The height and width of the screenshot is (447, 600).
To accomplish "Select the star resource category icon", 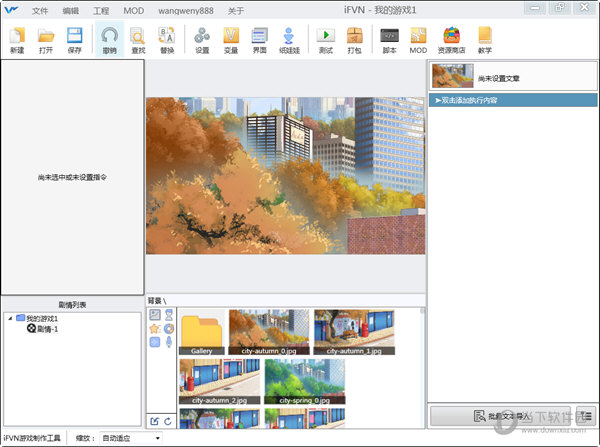I will [x=155, y=328].
